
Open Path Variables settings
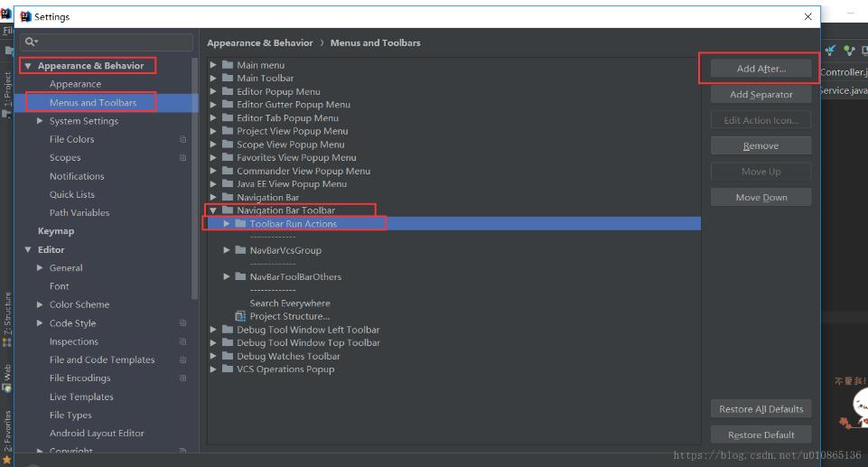pyautogui.click(x=79, y=212)
